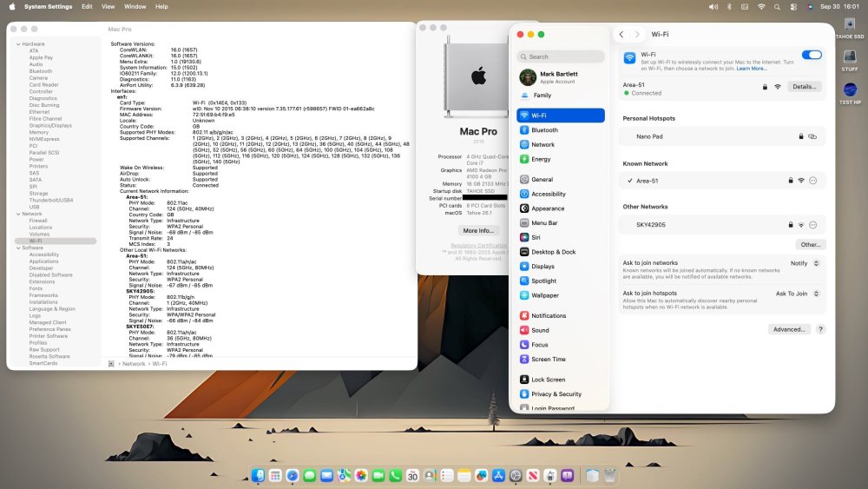
Task: Click the hotspot link icon for Nano Pad
Action: coord(812,136)
